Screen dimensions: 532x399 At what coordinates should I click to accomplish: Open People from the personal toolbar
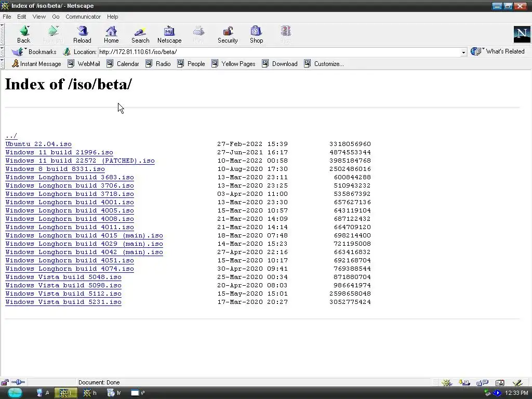coord(191,64)
